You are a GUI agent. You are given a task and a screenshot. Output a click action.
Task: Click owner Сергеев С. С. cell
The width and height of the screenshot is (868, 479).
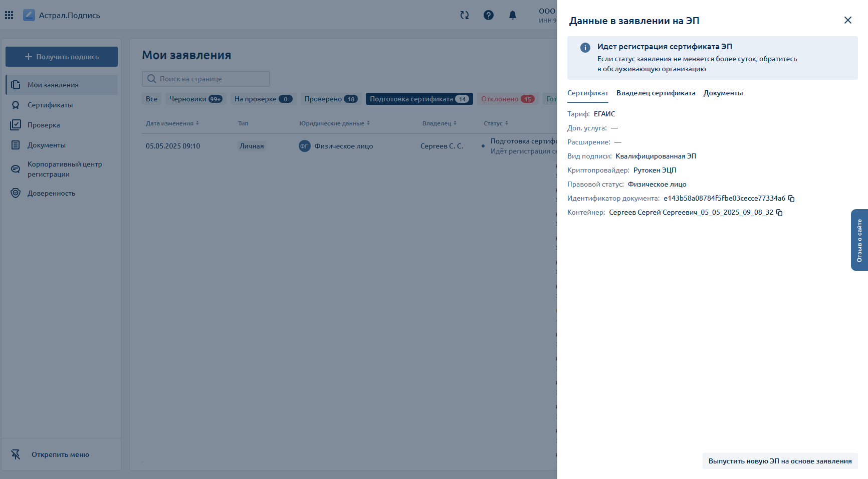click(x=442, y=146)
